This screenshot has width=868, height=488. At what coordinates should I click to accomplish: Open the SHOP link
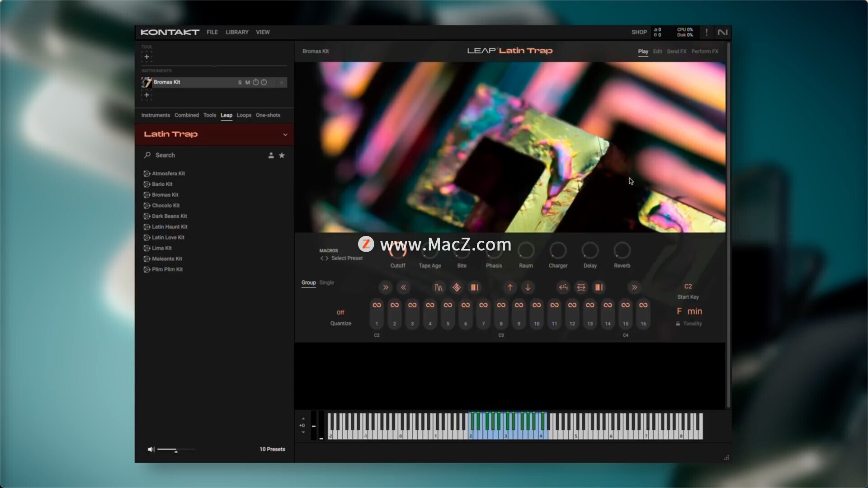[639, 32]
